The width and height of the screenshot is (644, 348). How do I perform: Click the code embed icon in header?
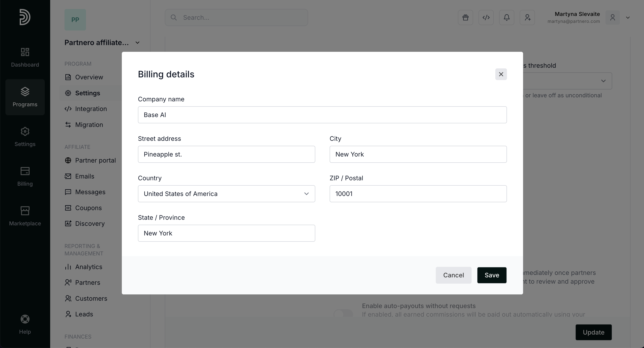[486, 17]
